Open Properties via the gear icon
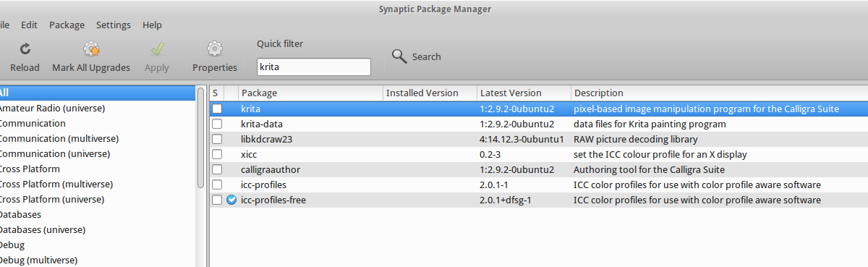This screenshot has height=267, width=868. click(x=214, y=49)
